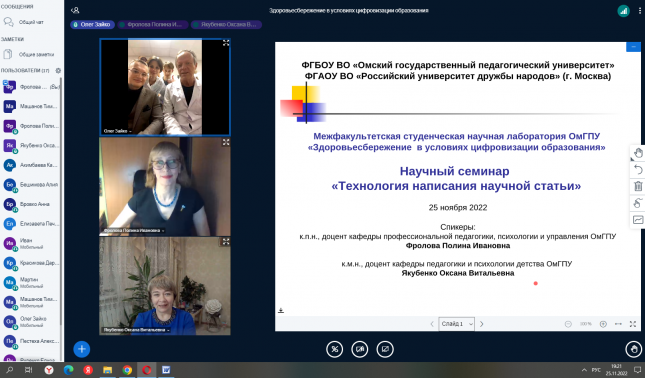This screenshot has height=378, width=645.
Task: Select Олег Зайко Мобильный in user list
Action: pos(31,322)
